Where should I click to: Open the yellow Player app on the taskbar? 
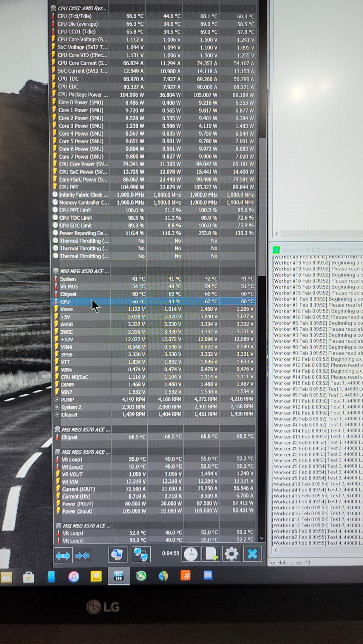pos(96,576)
